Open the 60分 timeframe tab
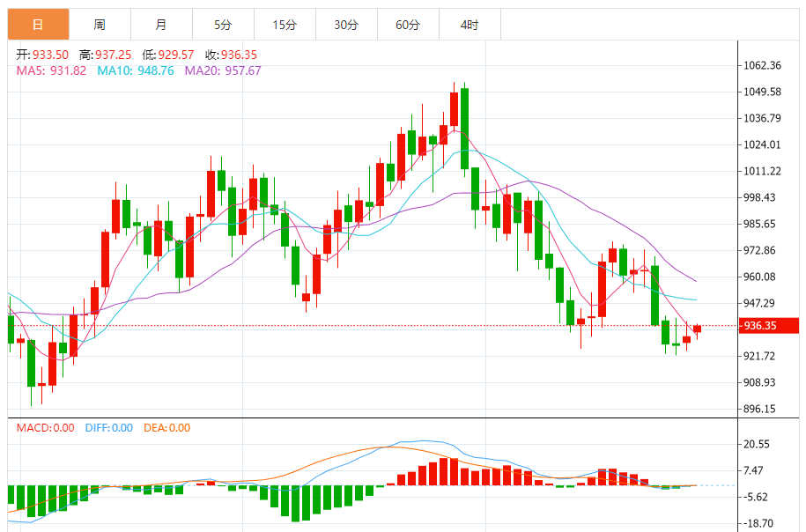This screenshot has width=806, height=532. click(x=408, y=24)
